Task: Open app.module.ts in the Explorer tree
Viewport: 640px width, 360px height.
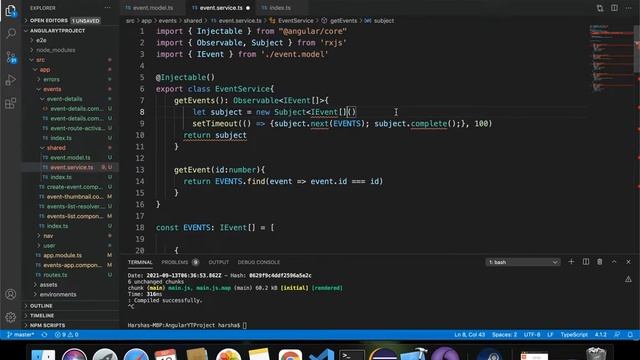Action: pyautogui.click(x=62, y=256)
